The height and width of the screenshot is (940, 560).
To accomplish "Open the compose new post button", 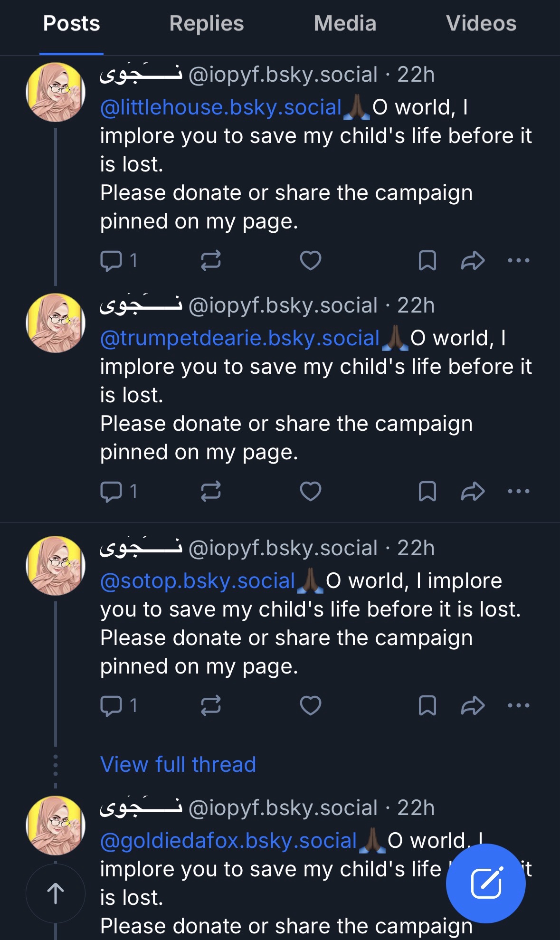I will [485, 883].
